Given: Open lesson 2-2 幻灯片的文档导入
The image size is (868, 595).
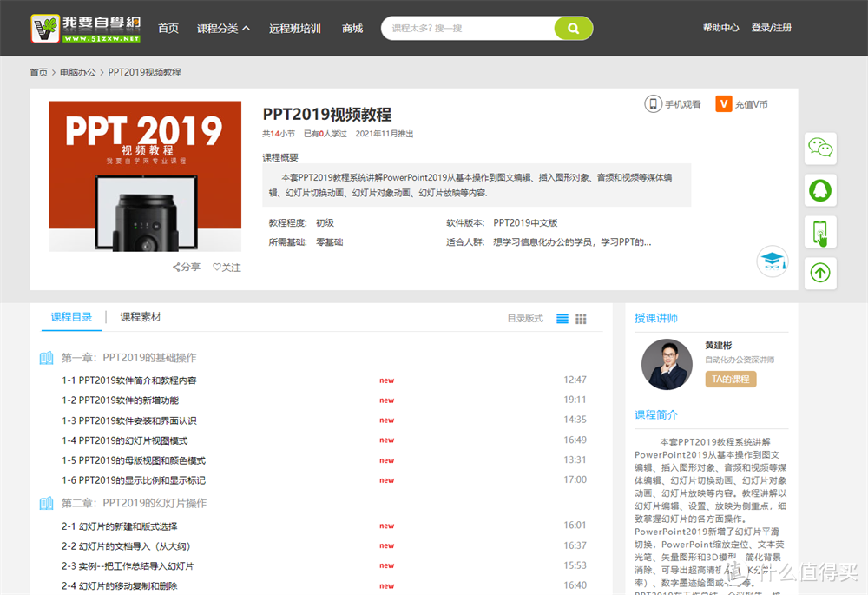Looking at the screenshot, I should 126,546.
